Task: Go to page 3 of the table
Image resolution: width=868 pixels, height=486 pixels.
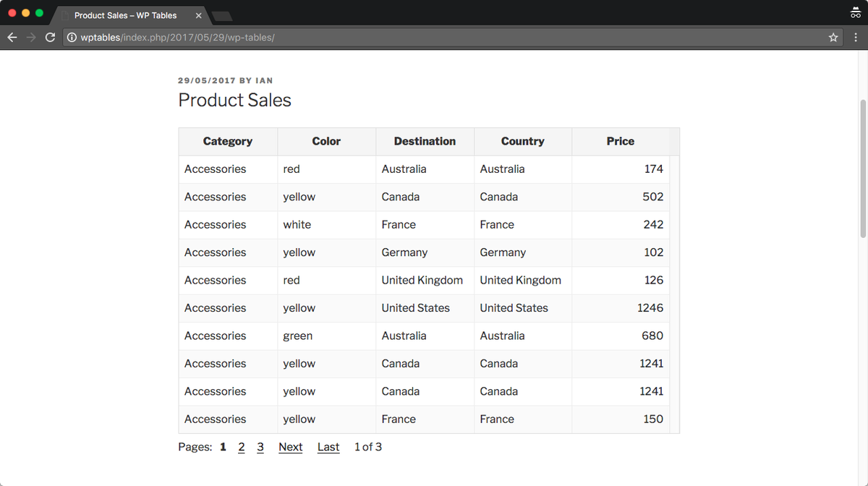Action: [260, 447]
